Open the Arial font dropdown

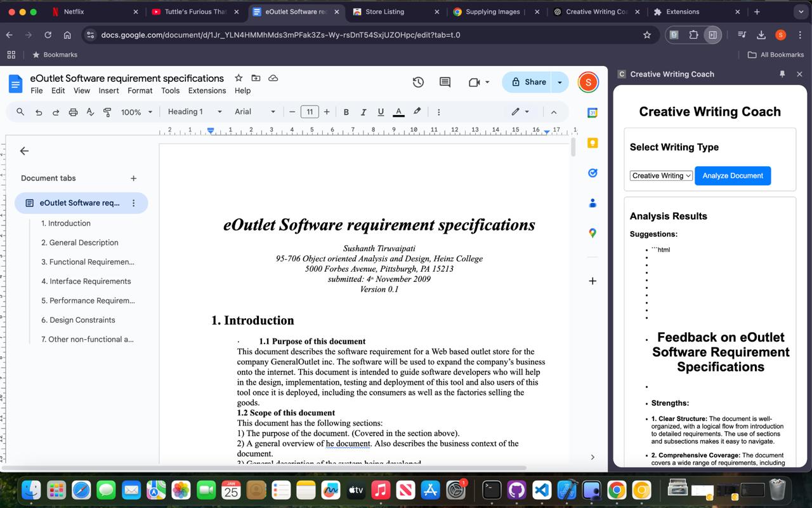(x=254, y=112)
